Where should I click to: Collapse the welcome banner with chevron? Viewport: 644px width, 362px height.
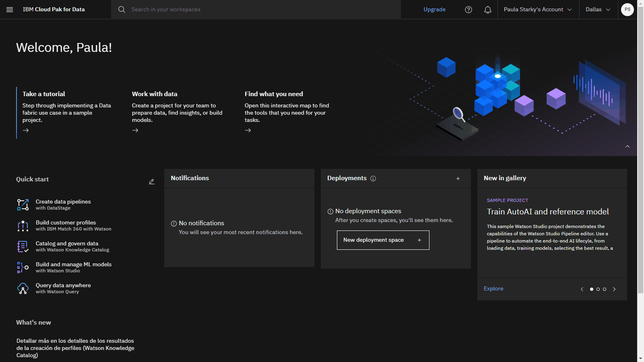[x=627, y=146]
